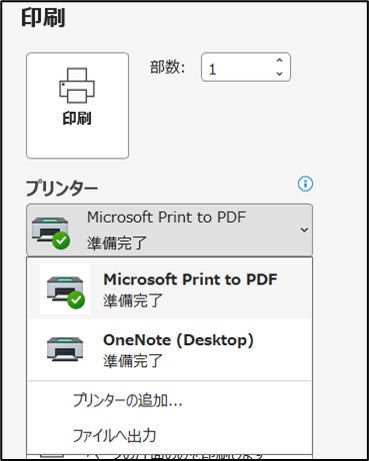Decrease copies with the down spinner arrow
The width and height of the screenshot is (369, 461).
coord(279,74)
